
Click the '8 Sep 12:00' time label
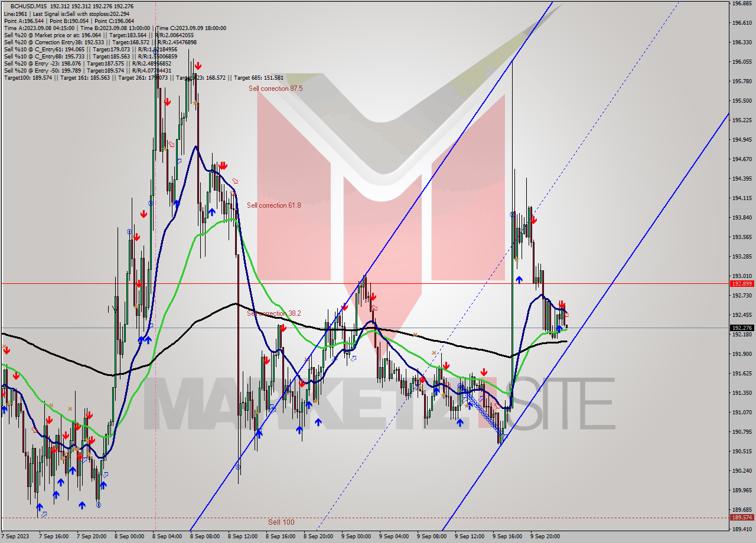(x=243, y=537)
